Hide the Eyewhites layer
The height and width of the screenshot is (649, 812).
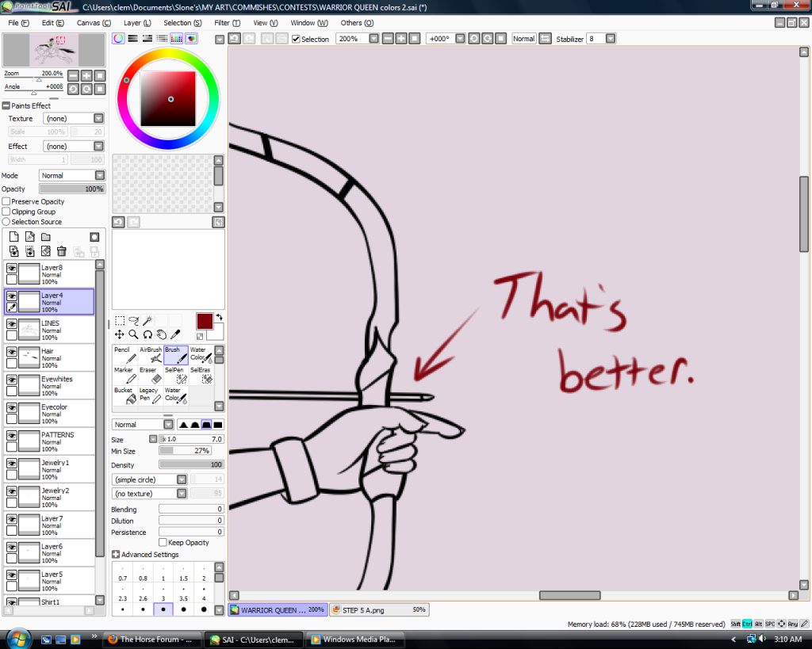[11, 380]
